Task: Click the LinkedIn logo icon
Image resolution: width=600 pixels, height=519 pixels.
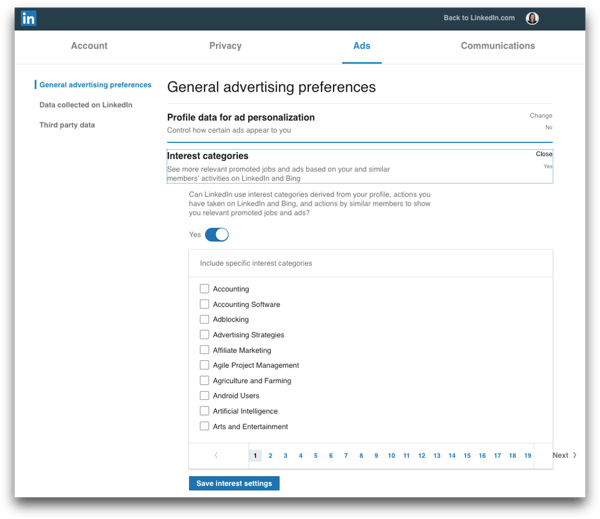Action: (x=29, y=18)
